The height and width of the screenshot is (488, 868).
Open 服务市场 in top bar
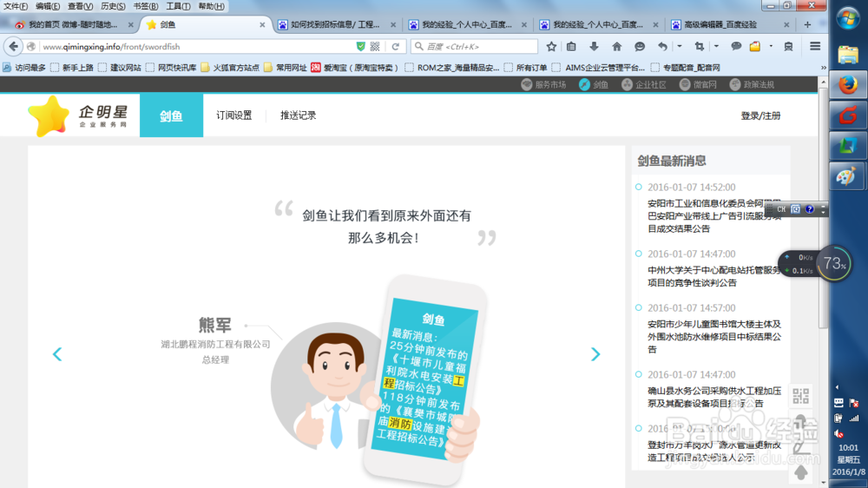pyautogui.click(x=543, y=84)
